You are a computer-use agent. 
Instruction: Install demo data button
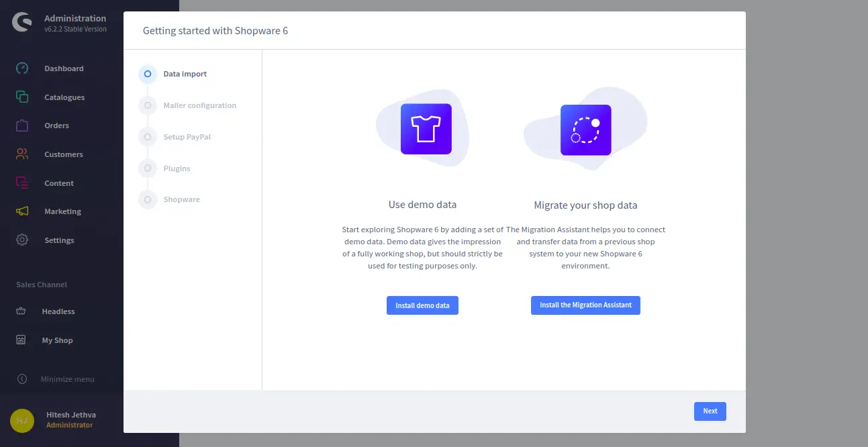click(422, 305)
